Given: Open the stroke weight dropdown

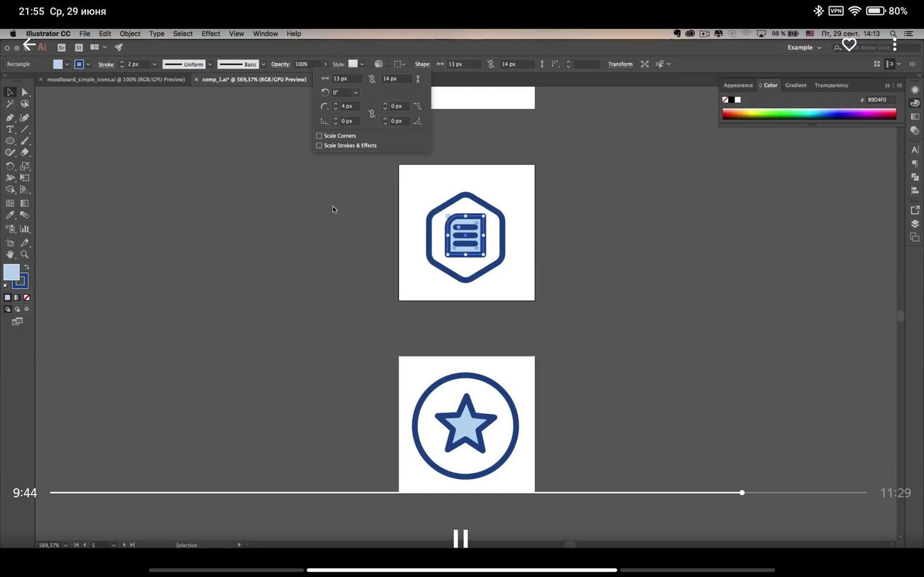Looking at the screenshot, I should click(x=154, y=64).
